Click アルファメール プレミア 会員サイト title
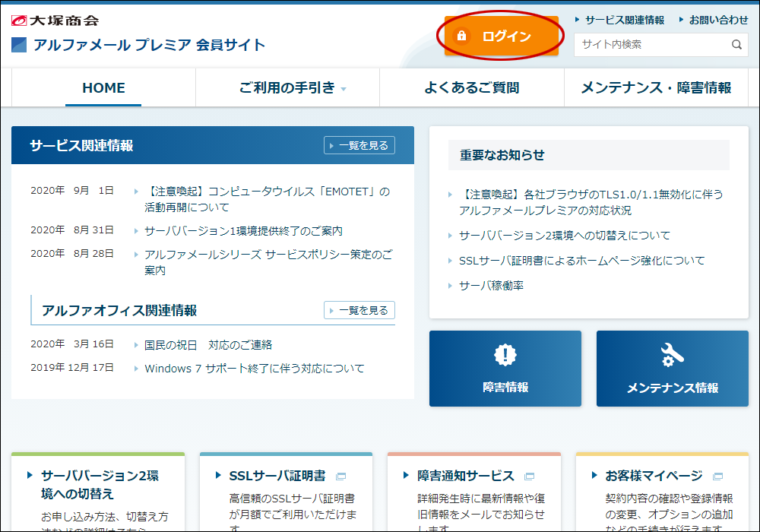Screen dimensions: 760x532 [149, 45]
